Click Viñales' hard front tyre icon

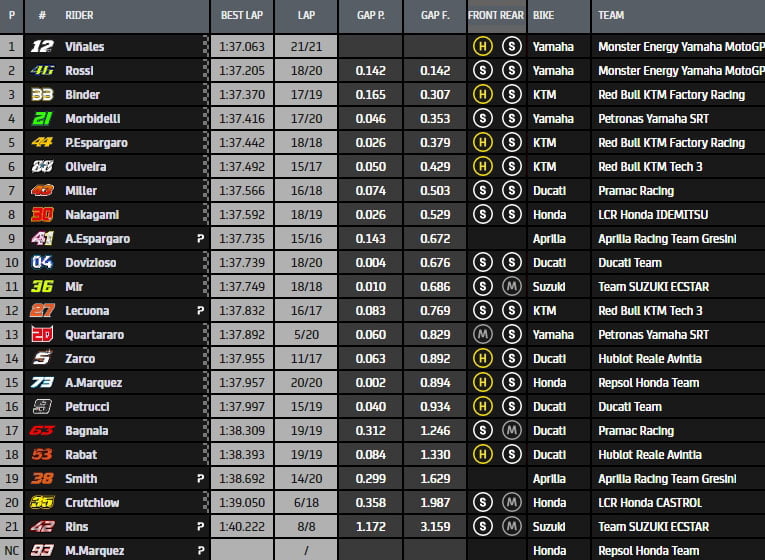coord(481,47)
